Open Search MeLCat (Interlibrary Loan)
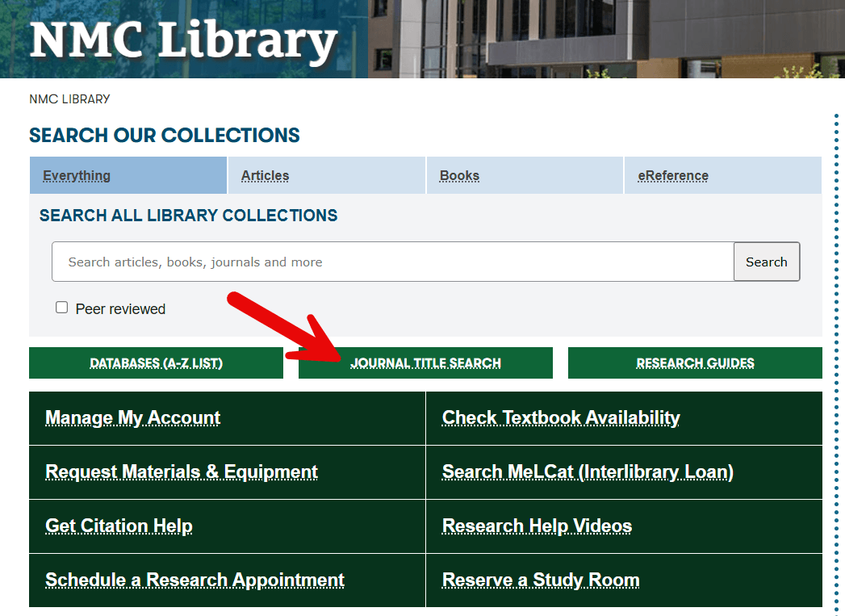The image size is (845, 616). point(588,471)
